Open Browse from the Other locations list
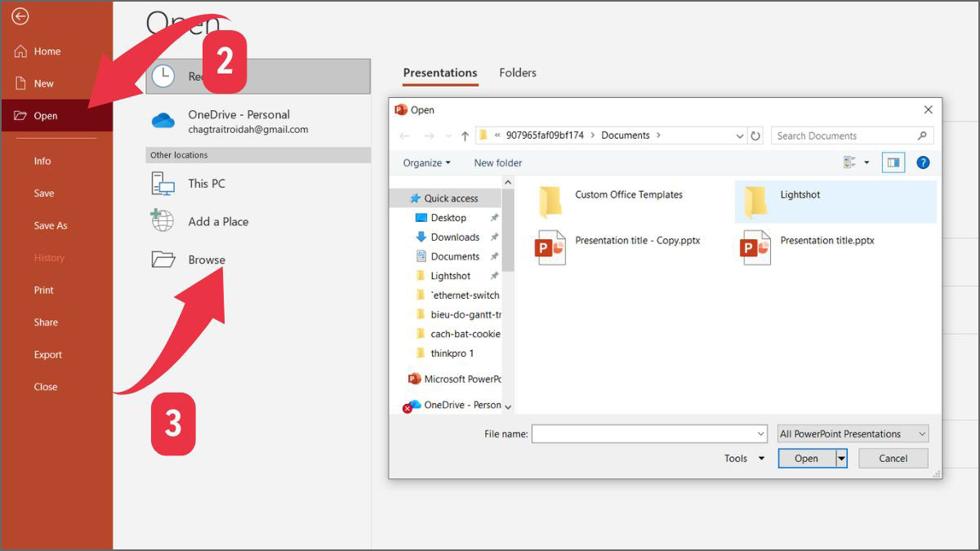Screen dimensions: 980x551 (204, 260)
